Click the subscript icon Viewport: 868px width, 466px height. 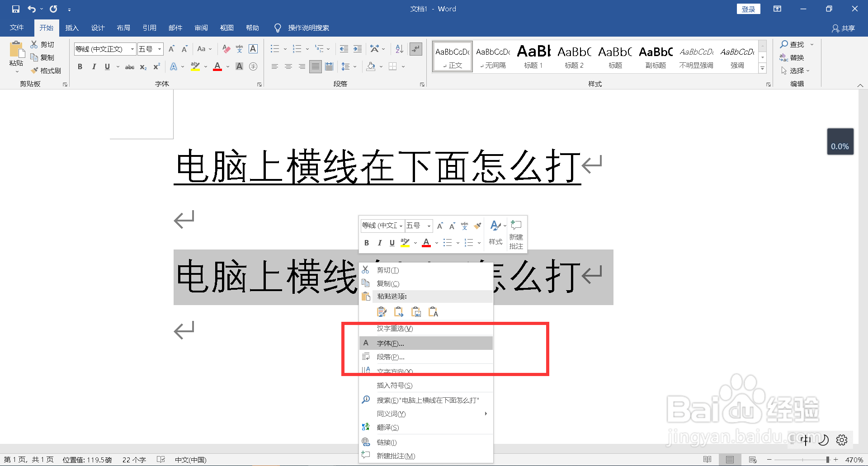143,66
